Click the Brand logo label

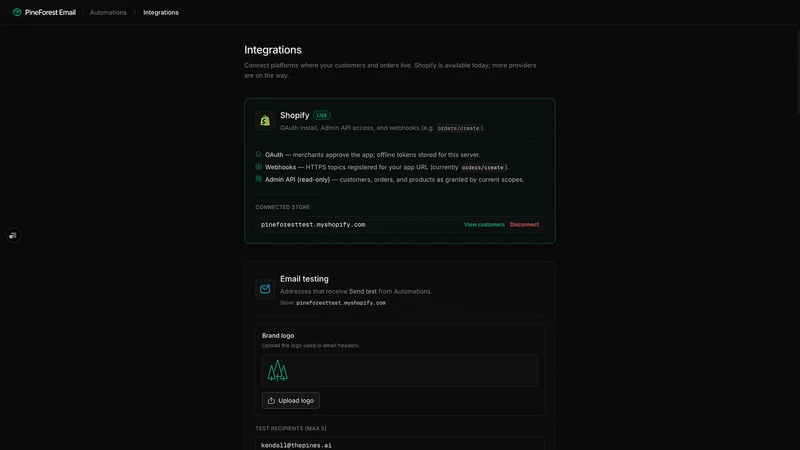coord(278,336)
